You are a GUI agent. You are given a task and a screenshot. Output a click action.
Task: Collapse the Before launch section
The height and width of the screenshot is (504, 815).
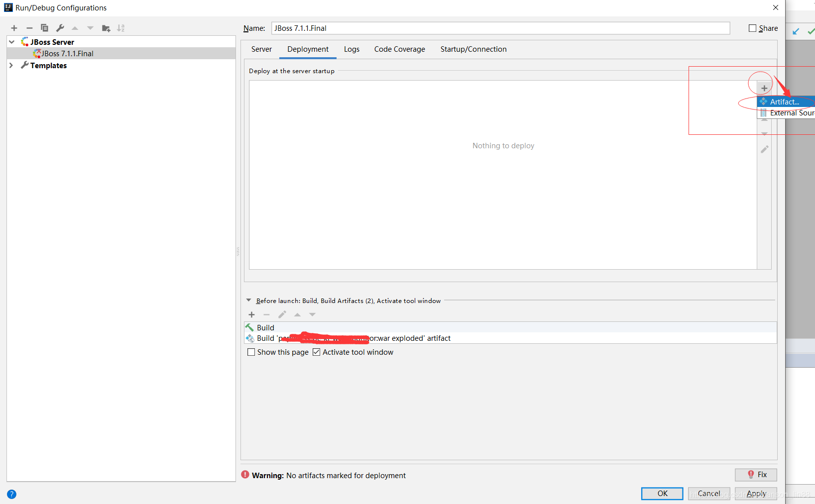248,300
